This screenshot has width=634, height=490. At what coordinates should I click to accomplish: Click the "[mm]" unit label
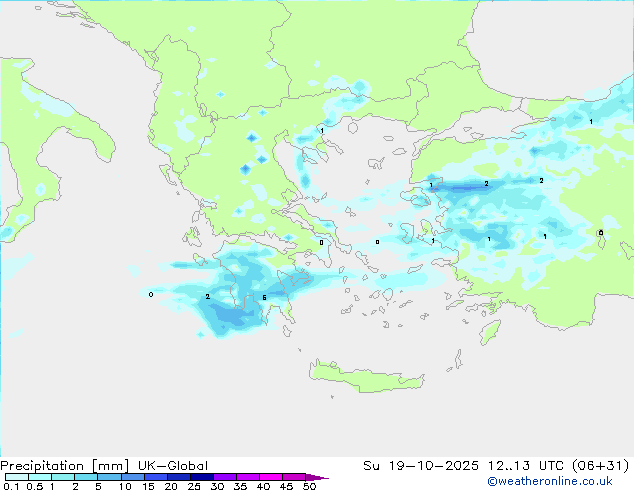click(x=110, y=466)
